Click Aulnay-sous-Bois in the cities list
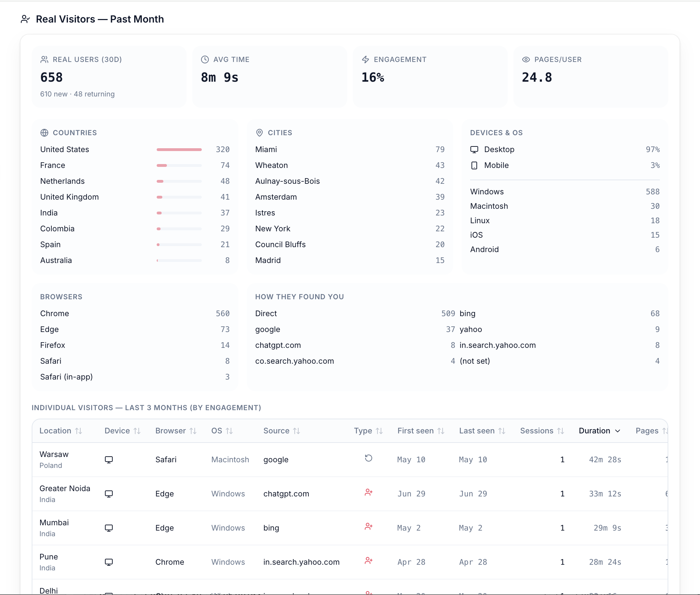This screenshot has width=700, height=595. click(288, 181)
